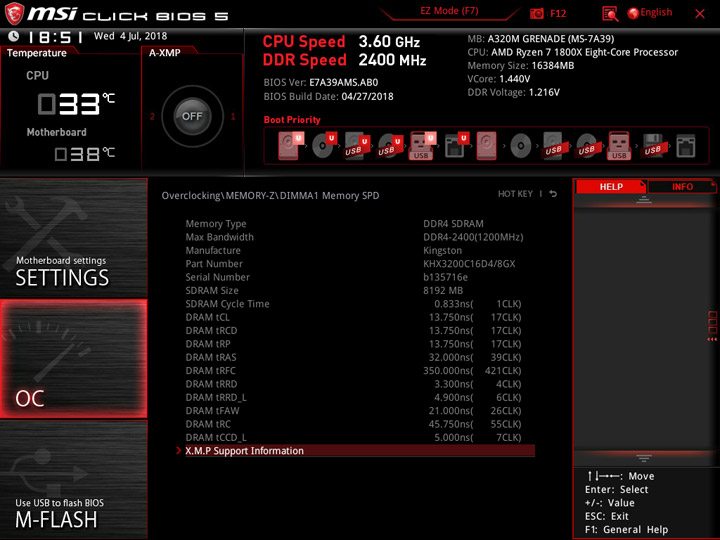Screen dimensions: 720x540
Task: Click the clock icon beside the time
Action: click(14, 36)
